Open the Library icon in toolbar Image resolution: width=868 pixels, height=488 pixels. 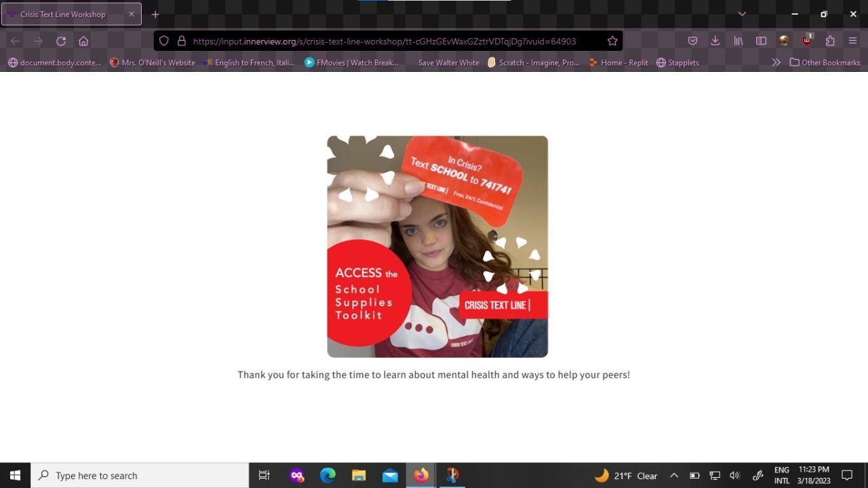coord(738,41)
